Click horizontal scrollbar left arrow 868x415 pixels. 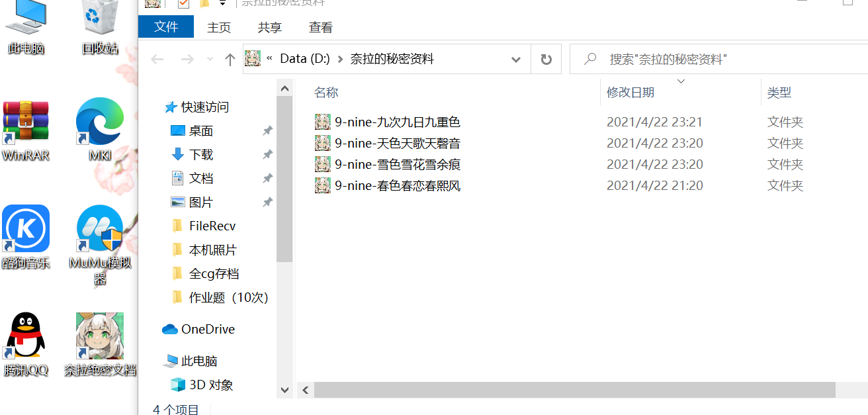[x=306, y=391]
